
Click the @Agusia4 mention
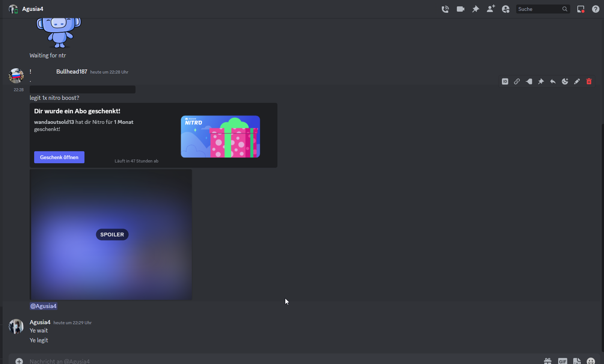tap(44, 306)
